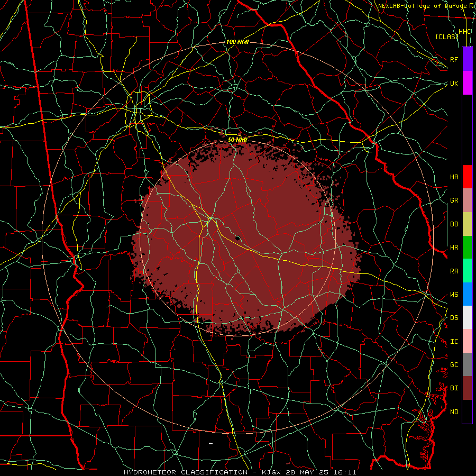Click the RF purple legend swatch
The height and width of the screenshot is (476, 476).
tap(467, 59)
